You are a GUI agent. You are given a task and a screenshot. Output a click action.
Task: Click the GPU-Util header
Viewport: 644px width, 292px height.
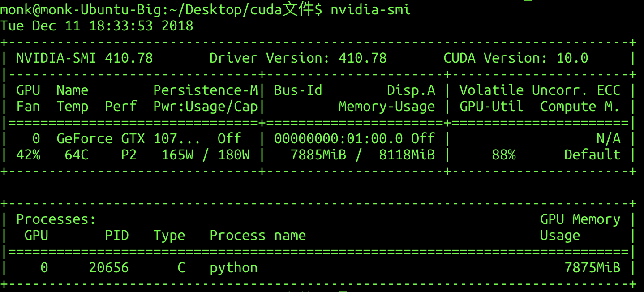[491, 107]
